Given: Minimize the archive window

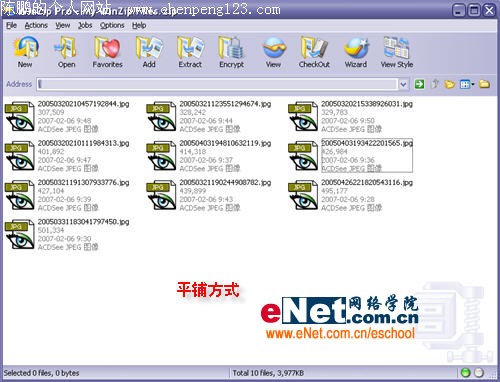Looking at the screenshot, I should 459,11.
